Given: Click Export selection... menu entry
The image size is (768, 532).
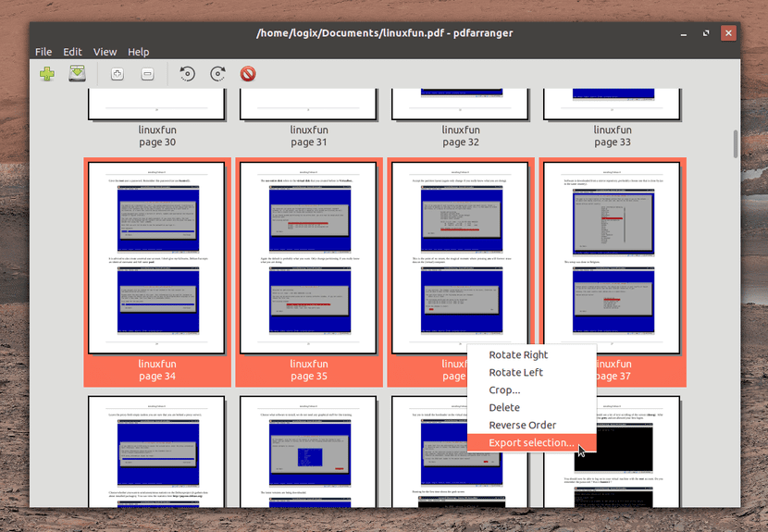Looking at the screenshot, I should 531,443.
